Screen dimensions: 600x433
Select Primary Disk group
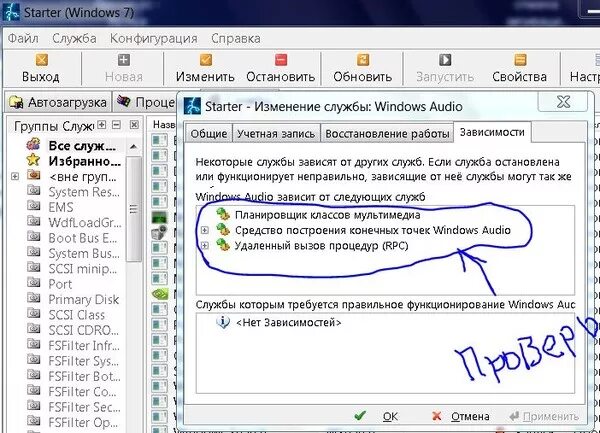[x=84, y=300]
